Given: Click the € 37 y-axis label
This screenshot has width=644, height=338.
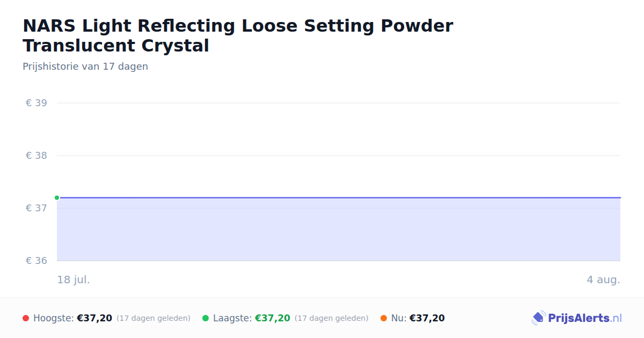Looking at the screenshot, I should tap(36, 208).
